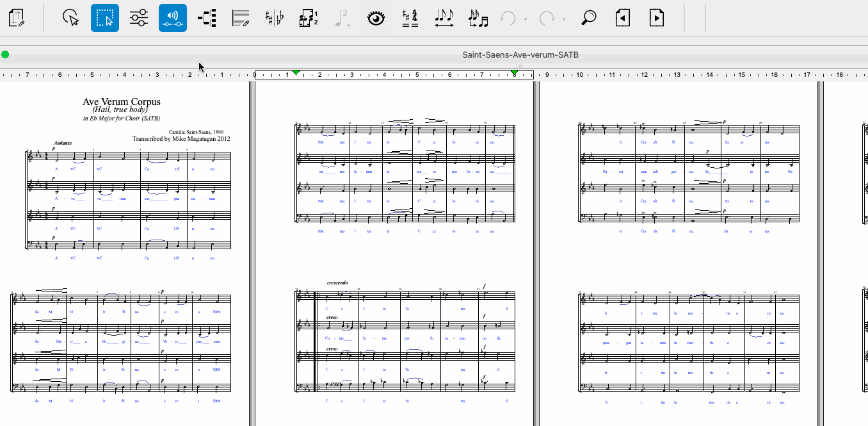Expand the undo history dropdown arrow
Screen dimensions: 868x426
tap(525, 19)
